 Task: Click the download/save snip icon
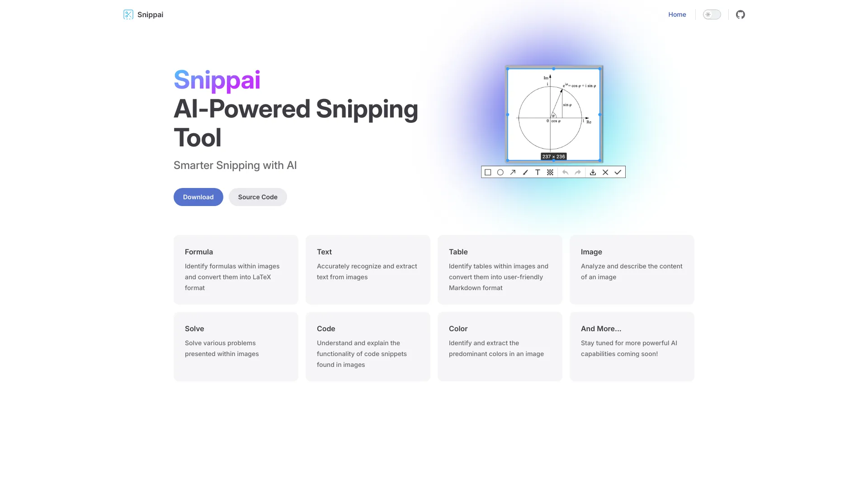coord(593,172)
